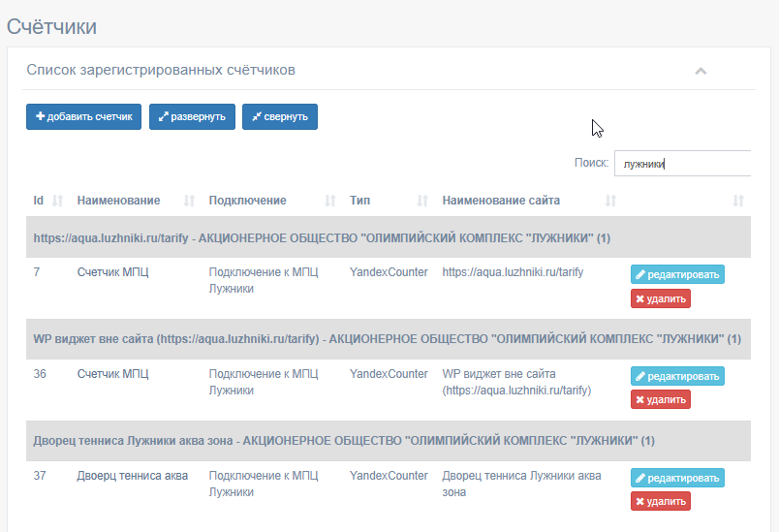Delete counter with Id 7
The image size is (779, 532).
pyautogui.click(x=661, y=299)
